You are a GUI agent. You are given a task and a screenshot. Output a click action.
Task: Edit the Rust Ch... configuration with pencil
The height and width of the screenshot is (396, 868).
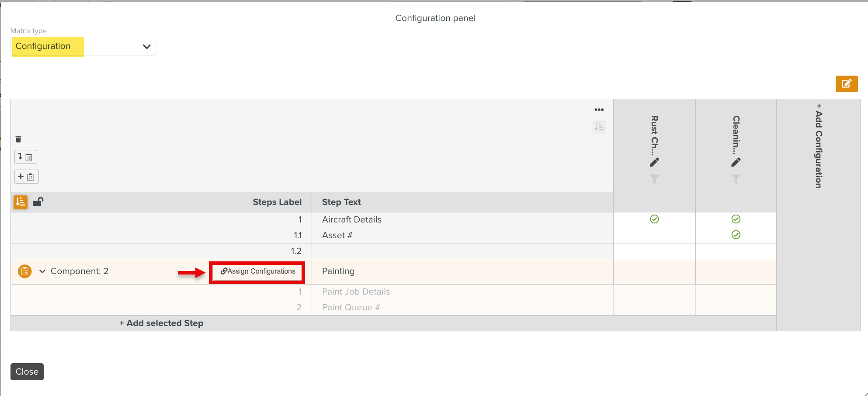pos(654,162)
